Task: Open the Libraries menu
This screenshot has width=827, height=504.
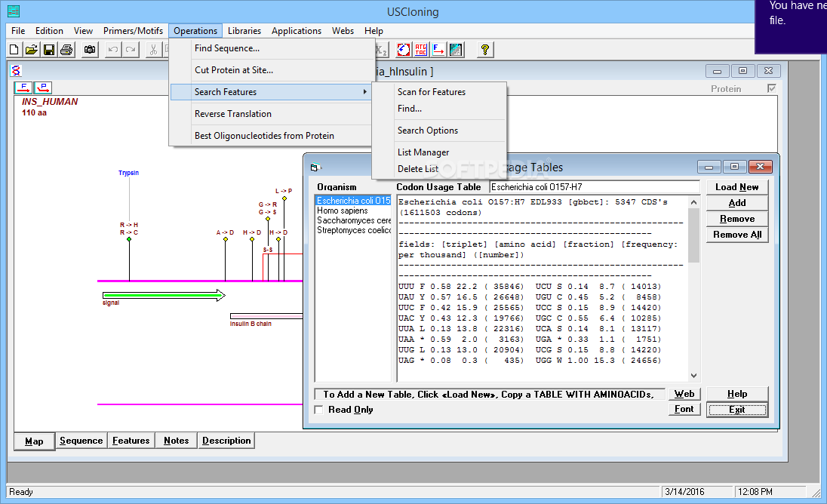Action: (244, 31)
